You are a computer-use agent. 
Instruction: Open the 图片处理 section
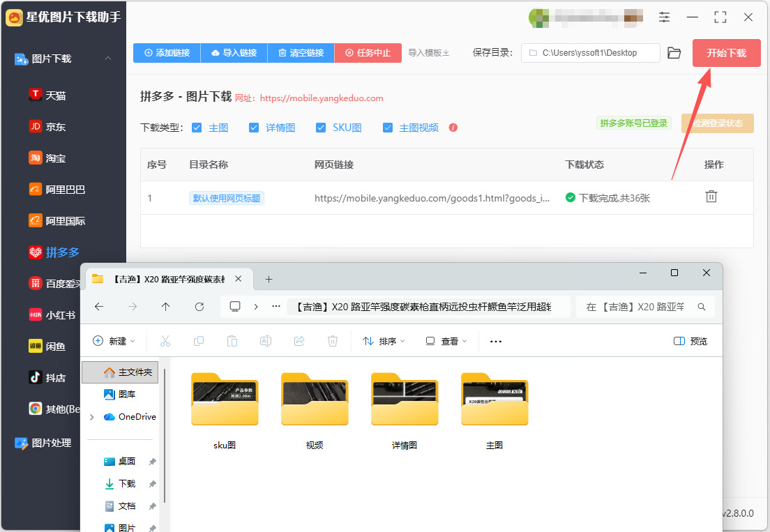point(43,443)
